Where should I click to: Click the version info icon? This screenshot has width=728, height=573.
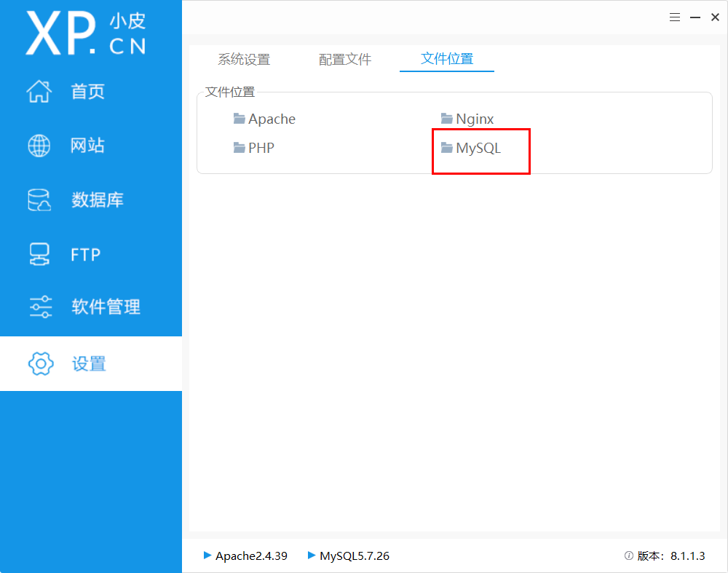point(629,556)
